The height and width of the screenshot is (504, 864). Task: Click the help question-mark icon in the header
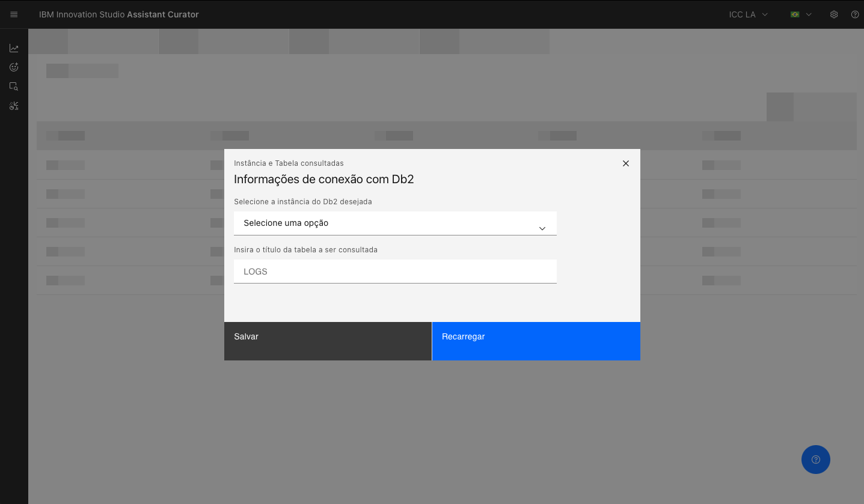[854, 14]
